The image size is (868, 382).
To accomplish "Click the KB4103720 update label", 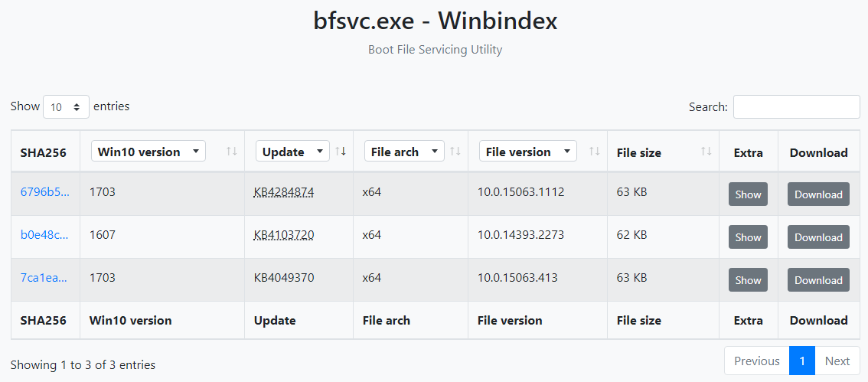I will point(284,235).
